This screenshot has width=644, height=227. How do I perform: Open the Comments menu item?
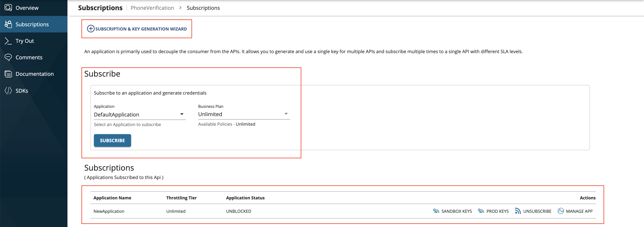tap(29, 57)
